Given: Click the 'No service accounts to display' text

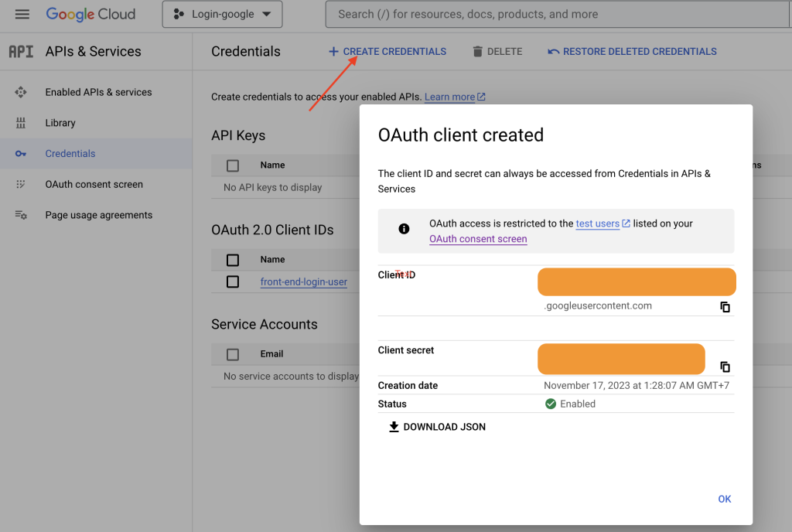Looking at the screenshot, I should [x=291, y=376].
